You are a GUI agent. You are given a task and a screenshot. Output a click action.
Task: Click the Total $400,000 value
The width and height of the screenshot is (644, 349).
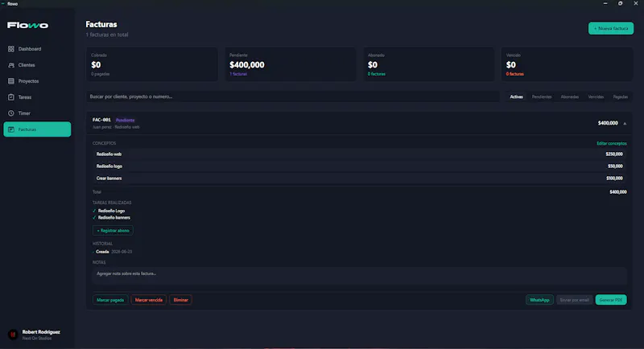618,192
